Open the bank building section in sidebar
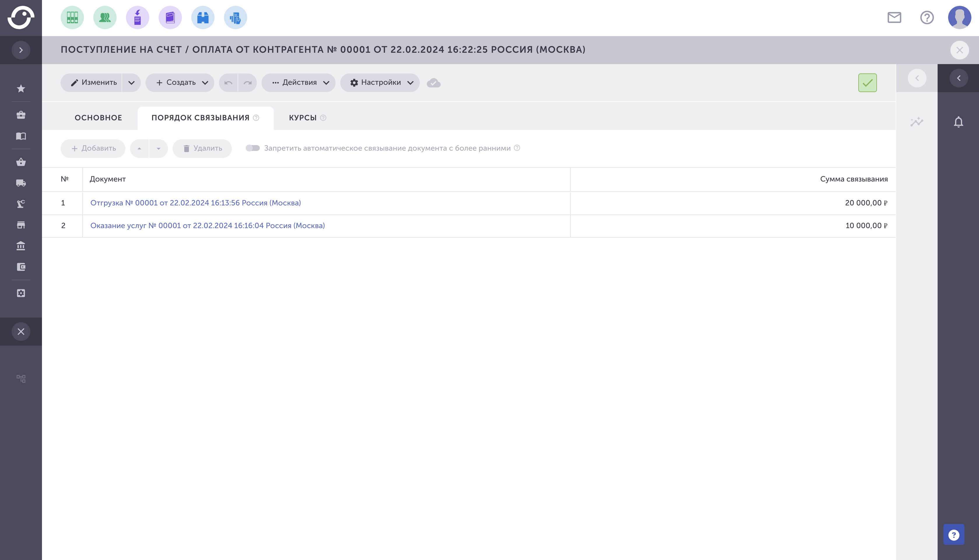 click(21, 246)
